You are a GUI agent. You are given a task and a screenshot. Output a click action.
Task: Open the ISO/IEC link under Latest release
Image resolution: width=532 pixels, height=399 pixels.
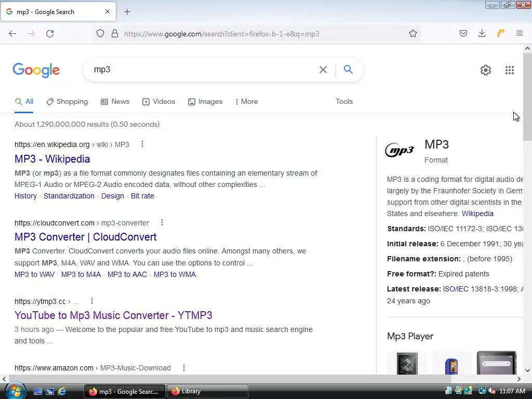tap(456, 289)
